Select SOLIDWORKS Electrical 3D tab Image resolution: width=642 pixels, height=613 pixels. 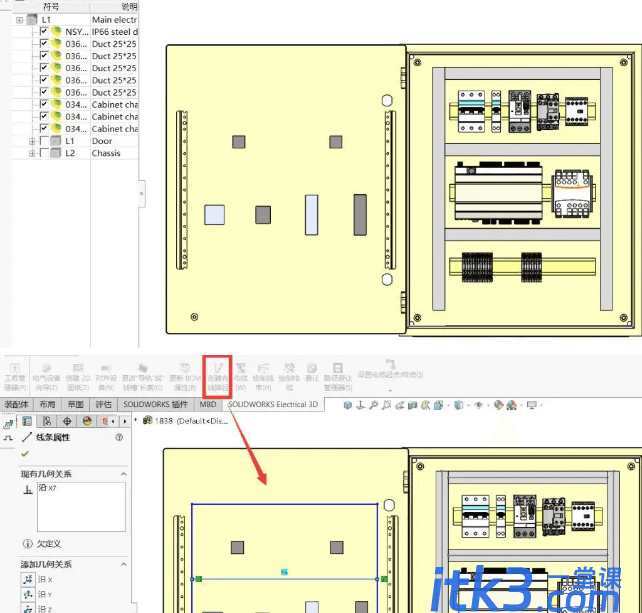273,405
